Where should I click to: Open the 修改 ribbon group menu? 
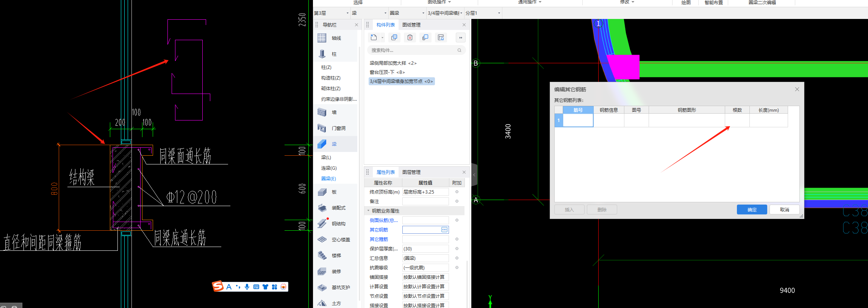point(627,2)
